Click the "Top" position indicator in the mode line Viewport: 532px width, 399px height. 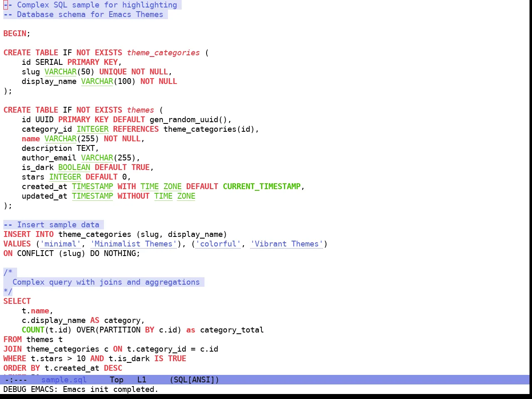(116, 379)
